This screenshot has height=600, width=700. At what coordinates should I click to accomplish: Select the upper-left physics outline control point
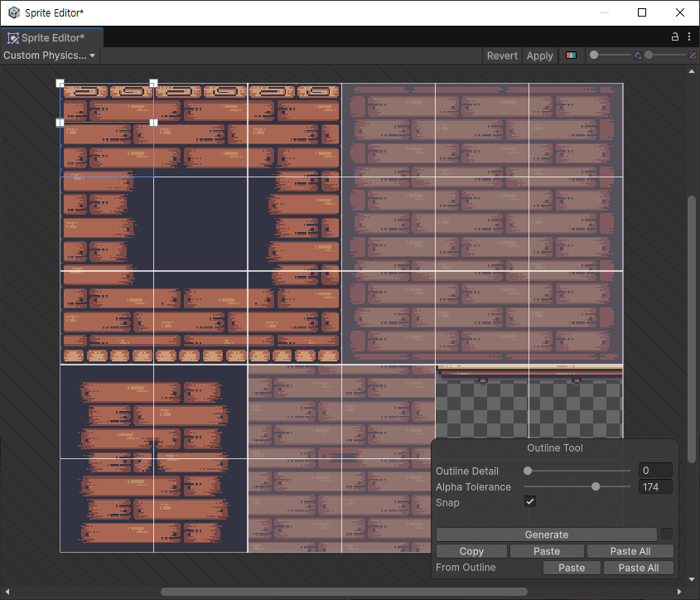pos(60,83)
